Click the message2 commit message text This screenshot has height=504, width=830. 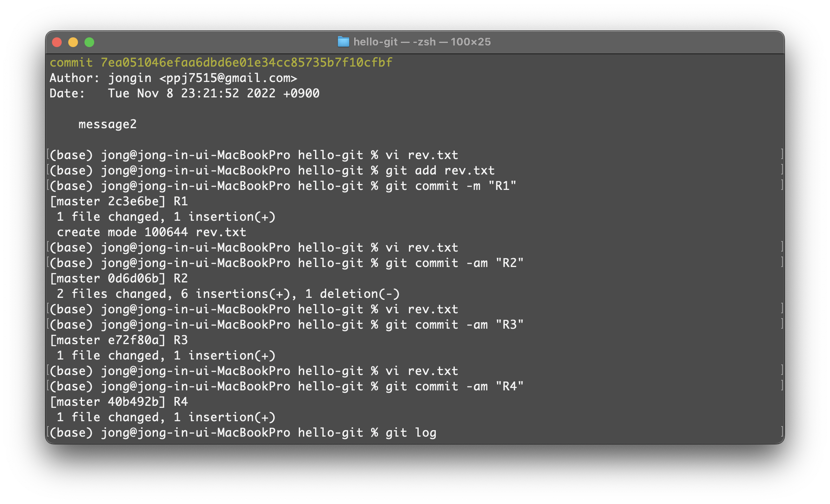(x=107, y=124)
